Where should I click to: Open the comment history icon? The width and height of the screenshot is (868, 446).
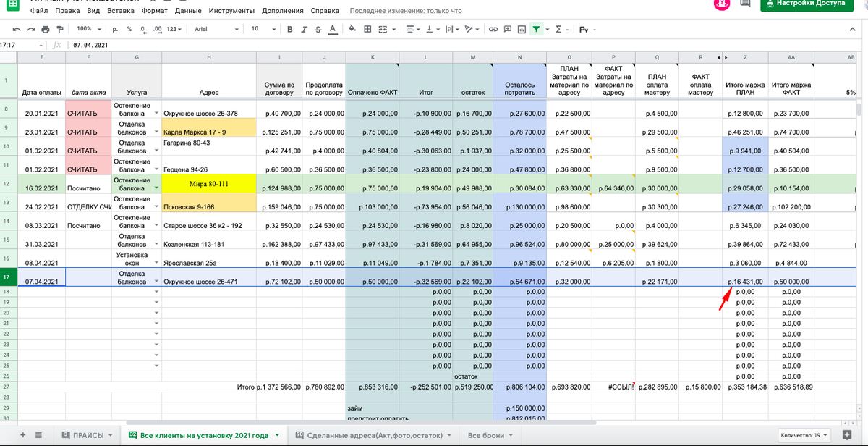click(x=745, y=4)
